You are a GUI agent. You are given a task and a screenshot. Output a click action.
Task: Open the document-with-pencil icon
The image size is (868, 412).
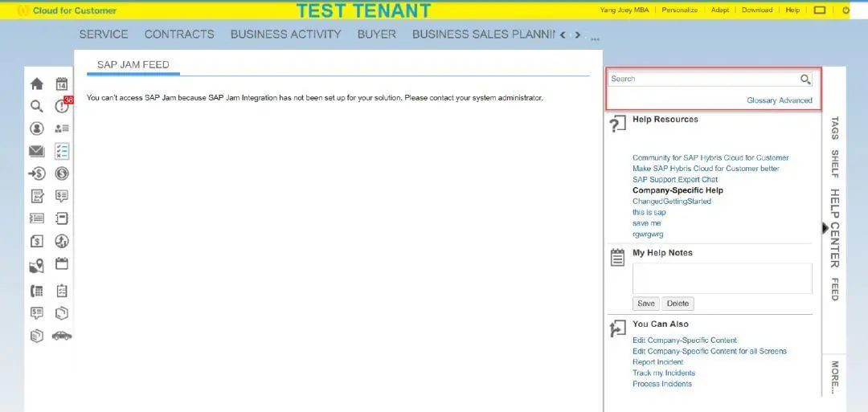(36, 196)
